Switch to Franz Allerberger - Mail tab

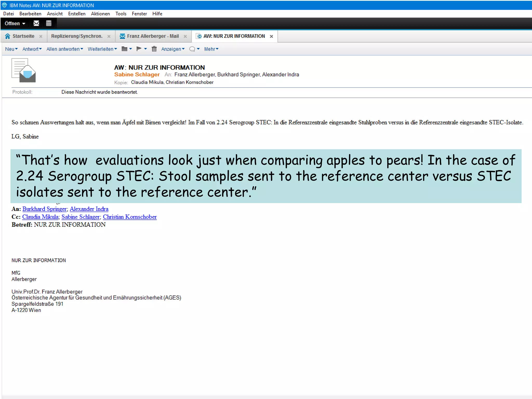(x=152, y=36)
